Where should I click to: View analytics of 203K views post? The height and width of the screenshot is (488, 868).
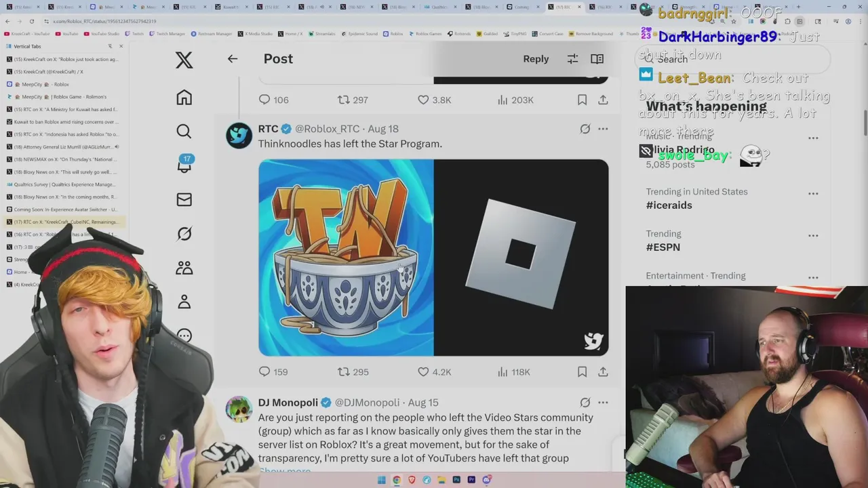(515, 100)
